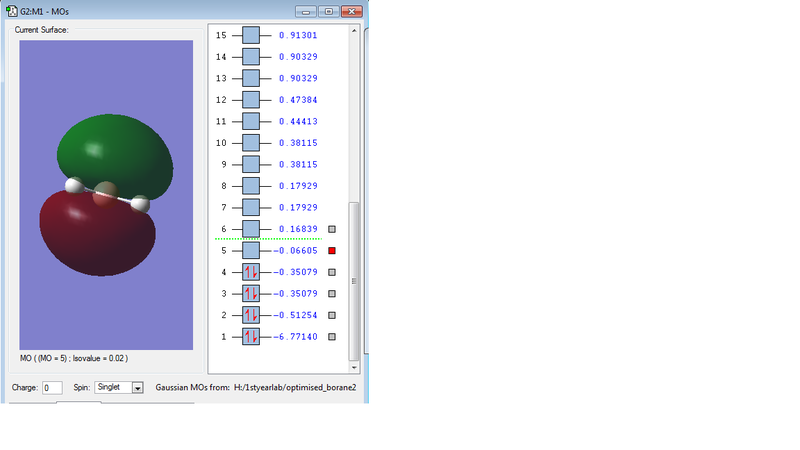The image size is (800, 450).
Task: Select orbital box for MO 10
Action: point(251,143)
